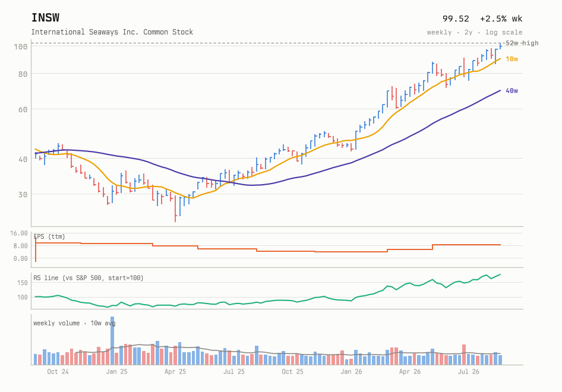Click the 'weekly · 2y · log scale' caption

475,32
